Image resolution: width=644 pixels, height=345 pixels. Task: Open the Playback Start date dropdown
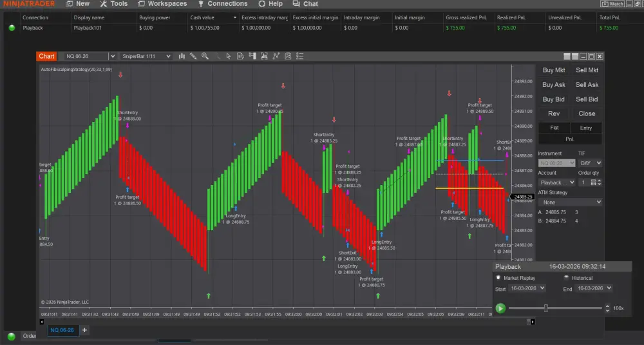(x=527, y=288)
